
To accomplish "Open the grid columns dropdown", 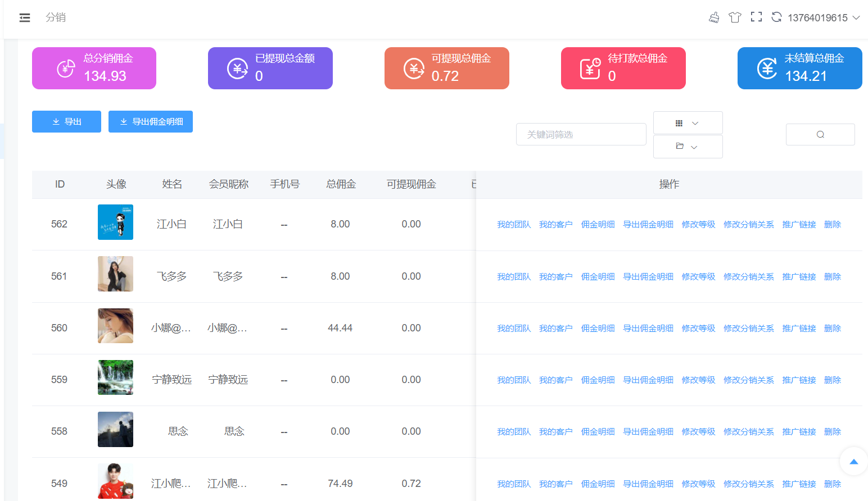I will pos(688,122).
